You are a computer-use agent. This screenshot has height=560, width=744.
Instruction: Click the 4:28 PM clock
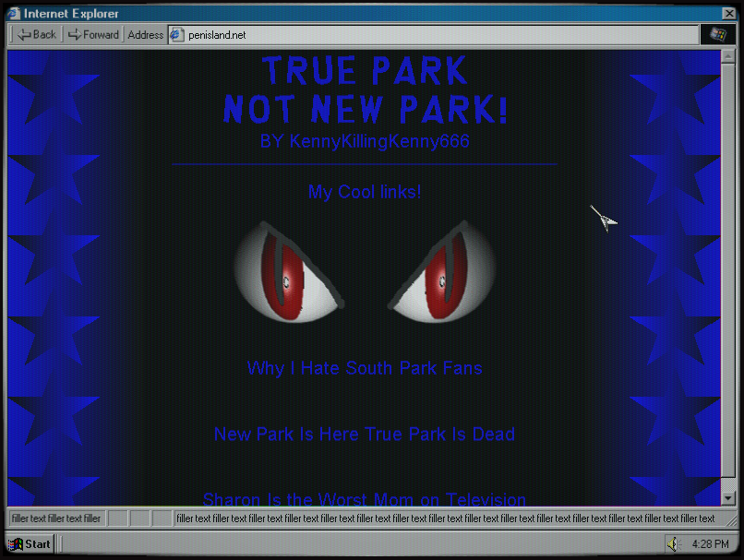(711, 544)
